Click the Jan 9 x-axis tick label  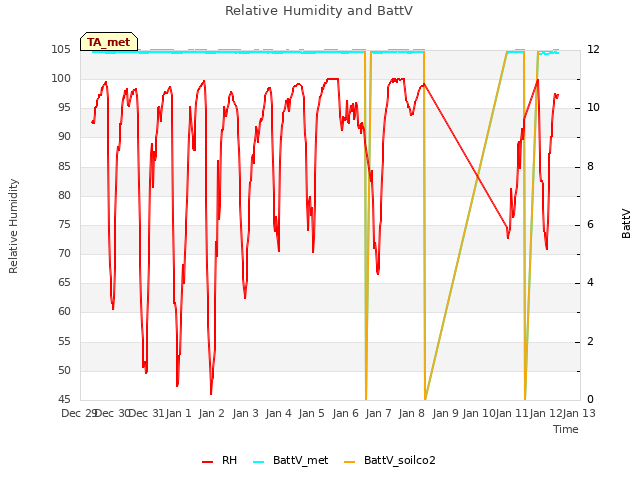click(445, 413)
